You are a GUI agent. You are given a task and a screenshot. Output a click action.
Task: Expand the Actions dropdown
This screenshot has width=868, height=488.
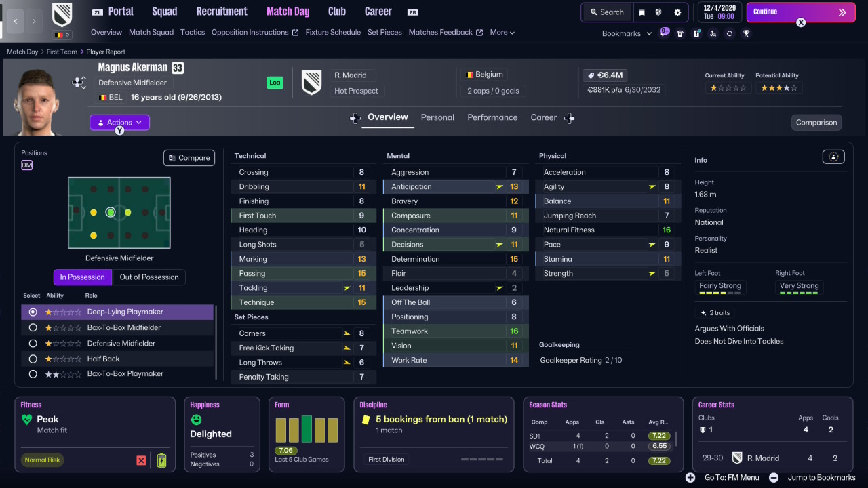pos(119,123)
